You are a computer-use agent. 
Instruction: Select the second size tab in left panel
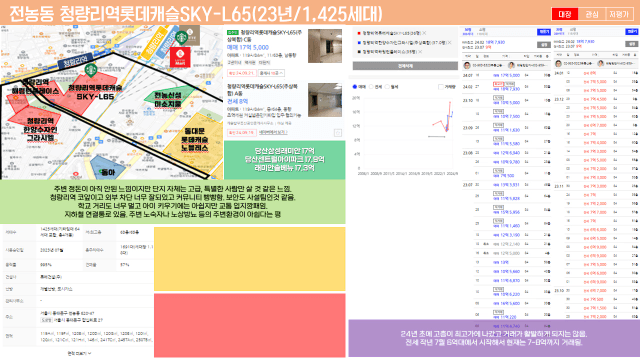(x=482, y=31)
